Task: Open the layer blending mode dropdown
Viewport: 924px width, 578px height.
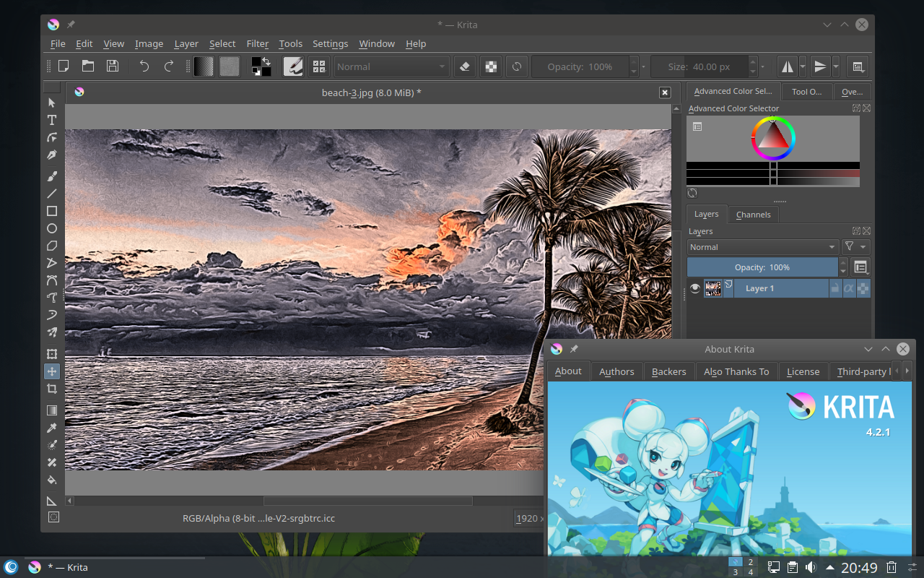Action: click(762, 247)
